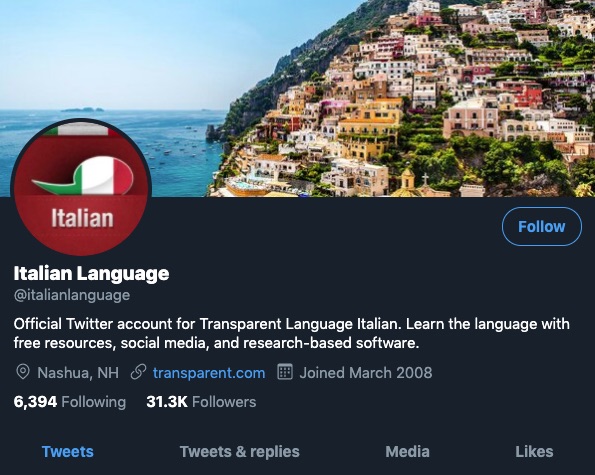Click the chain link icon
This screenshot has width=595, height=475.
pyautogui.click(x=138, y=372)
